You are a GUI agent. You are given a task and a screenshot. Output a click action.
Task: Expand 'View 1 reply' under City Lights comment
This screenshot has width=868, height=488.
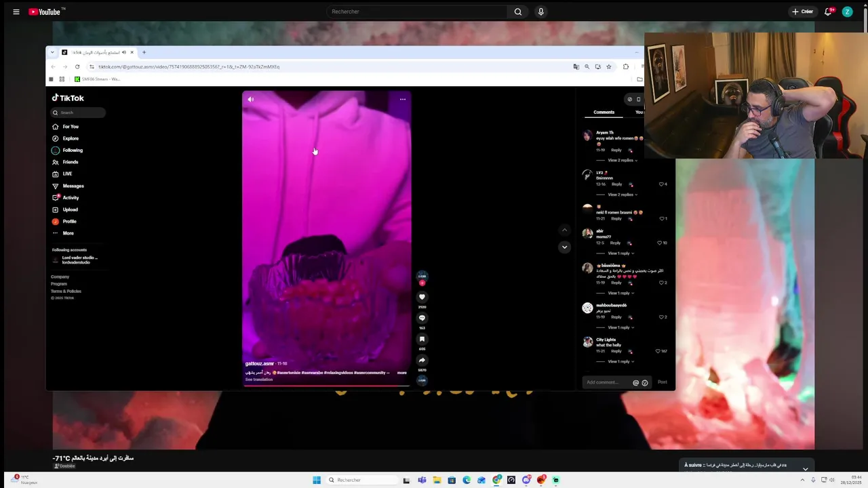tap(620, 361)
